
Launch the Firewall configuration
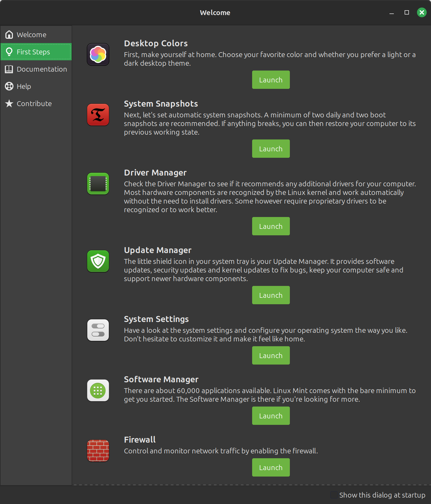coord(271,467)
